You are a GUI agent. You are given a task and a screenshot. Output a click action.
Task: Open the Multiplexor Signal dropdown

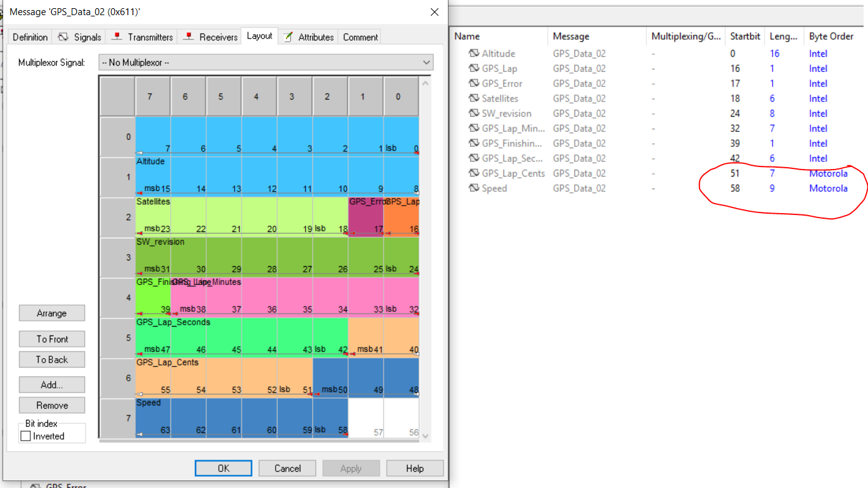point(427,62)
